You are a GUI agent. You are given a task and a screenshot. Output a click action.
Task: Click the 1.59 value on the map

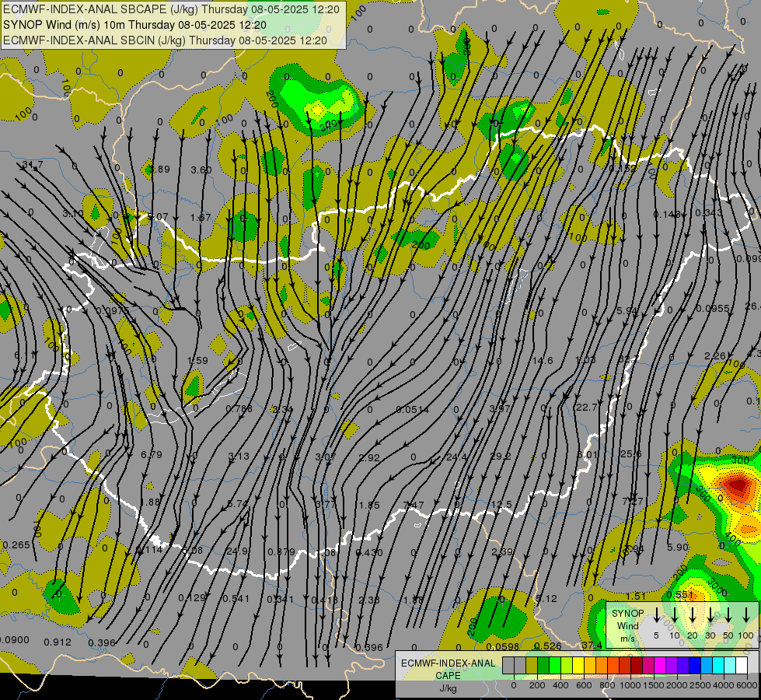[197, 361]
